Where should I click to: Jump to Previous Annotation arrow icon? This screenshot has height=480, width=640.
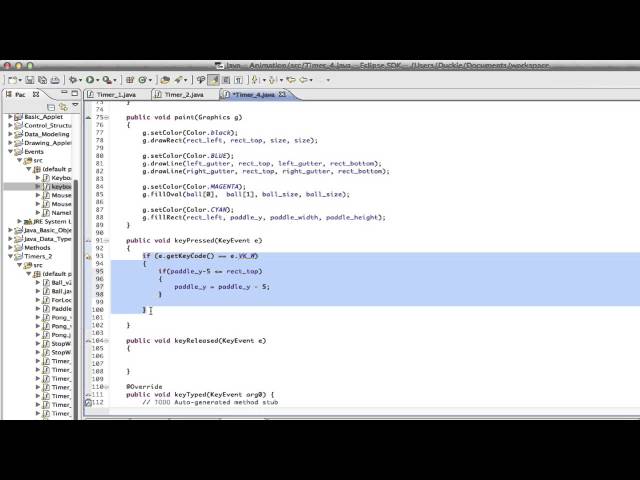click(273, 80)
